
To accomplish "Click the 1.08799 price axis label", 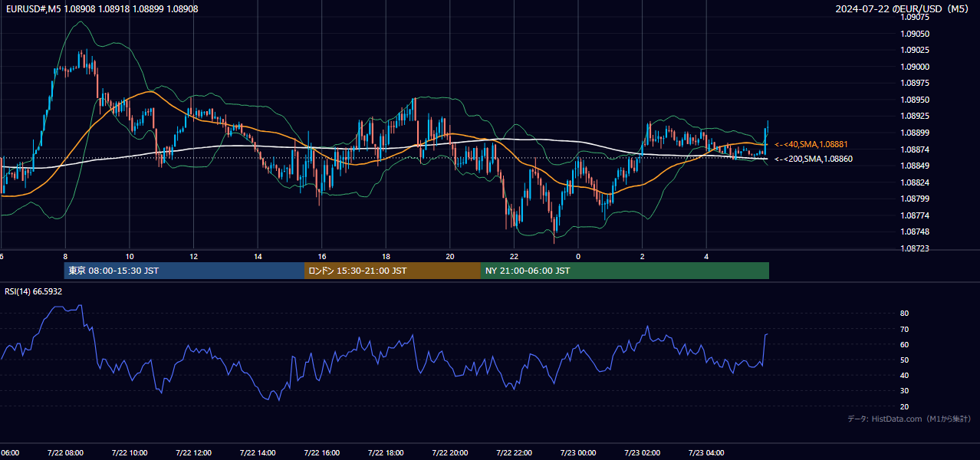I will tap(914, 199).
